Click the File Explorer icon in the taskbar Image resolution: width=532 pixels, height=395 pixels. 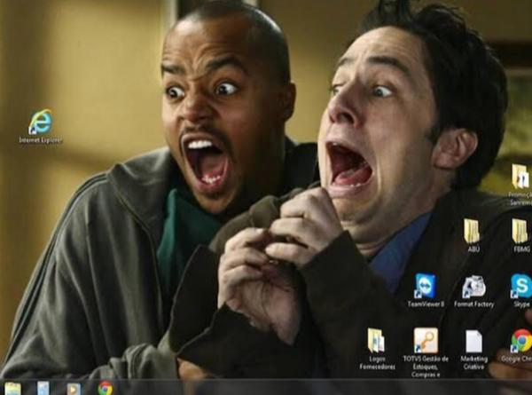(13, 388)
